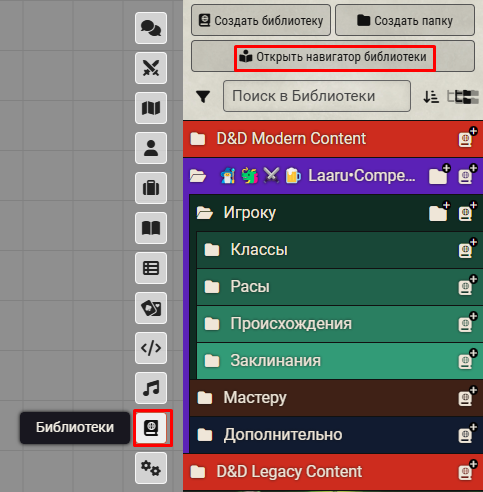Open the Playlists music-note tab
Image resolution: width=483 pixels, height=492 pixels.
pyautogui.click(x=151, y=388)
